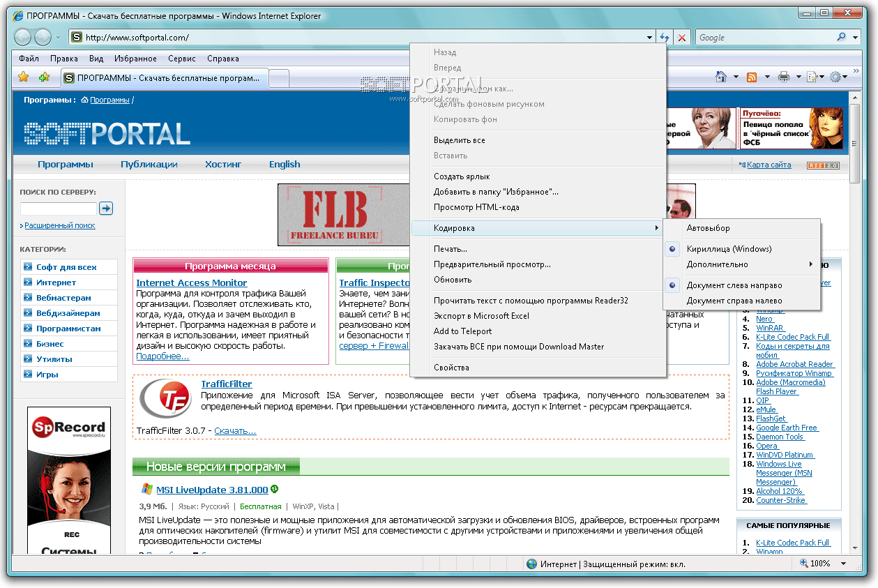This screenshot has height=588, width=878.
Task: Click the red Stop loading icon
Action: click(682, 38)
